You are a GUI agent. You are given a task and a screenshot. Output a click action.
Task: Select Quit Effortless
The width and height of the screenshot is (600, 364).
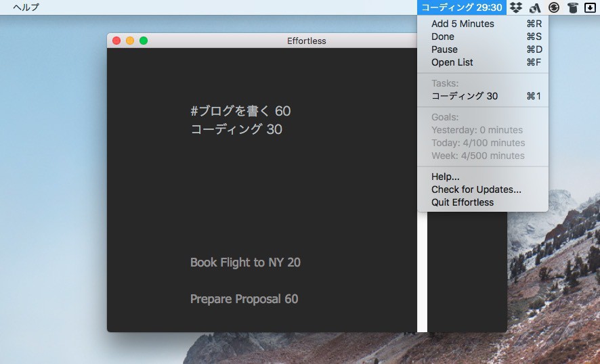pyautogui.click(x=483, y=202)
